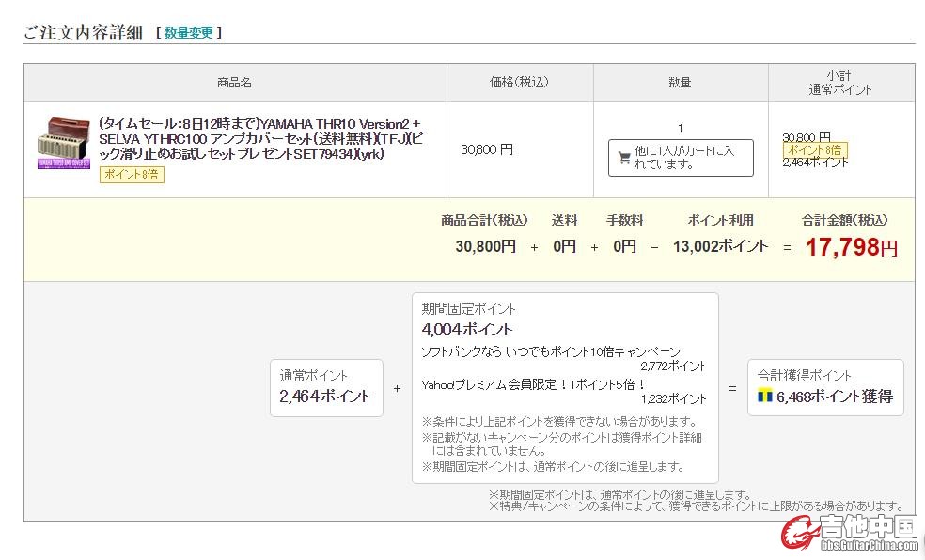Select the 価格(税込) column header
Viewport: 925px width, 560px height.
pos(520,83)
